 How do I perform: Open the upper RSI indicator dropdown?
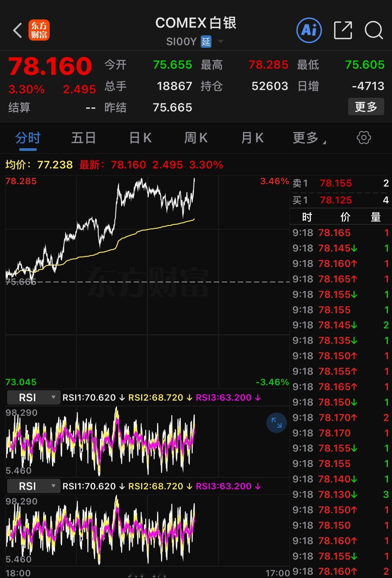pos(34,397)
